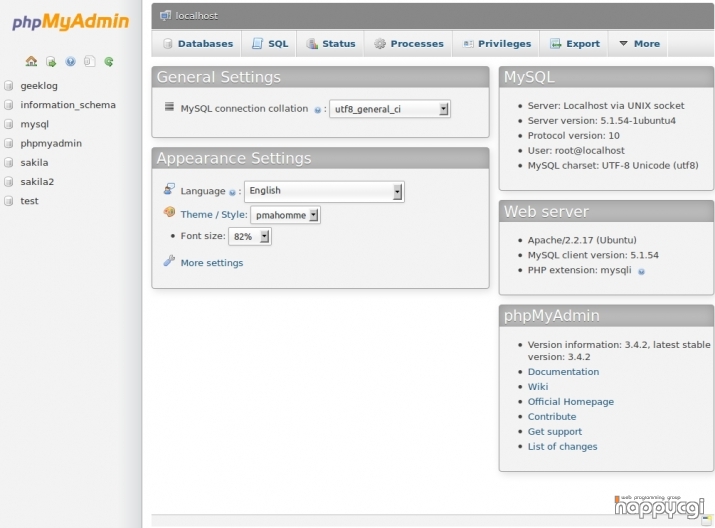Switch to the Databases tab

coord(197,44)
